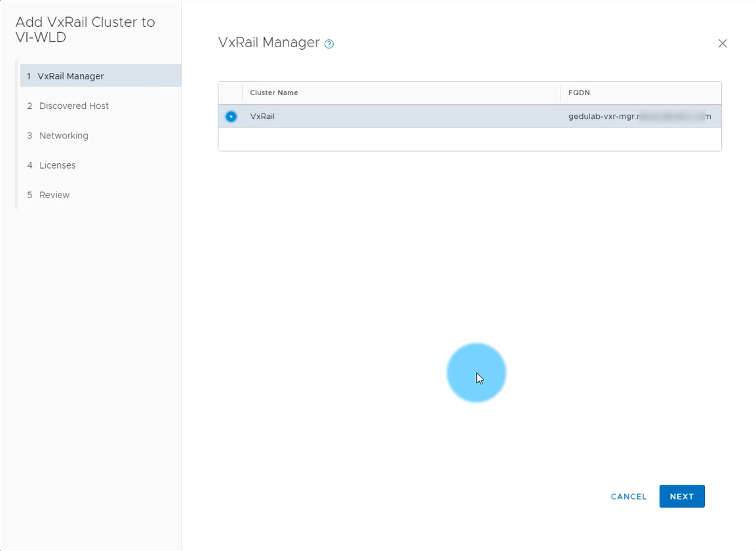Click divider between Cluster Name and FQDN
Image resolution: width=756 pixels, height=551 pixels.
tap(561, 93)
